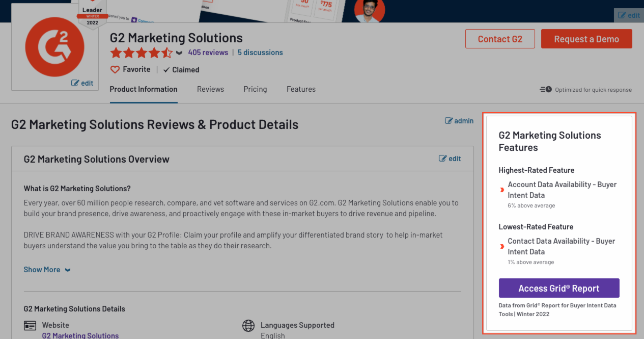Image resolution: width=644 pixels, height=339 pixels.
Task: Expand description with Show More
Action: [47, 270]
